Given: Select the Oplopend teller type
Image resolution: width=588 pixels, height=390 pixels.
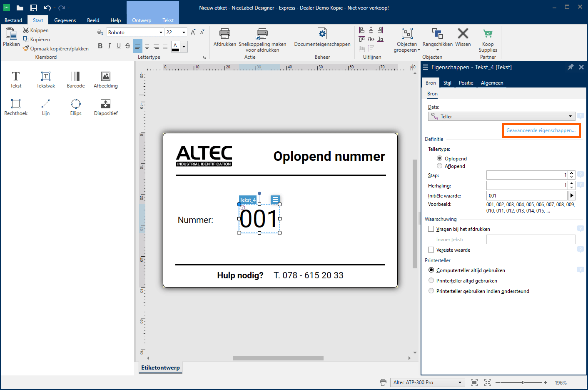Looking at the screenshot, I should (x=439, y=158).
